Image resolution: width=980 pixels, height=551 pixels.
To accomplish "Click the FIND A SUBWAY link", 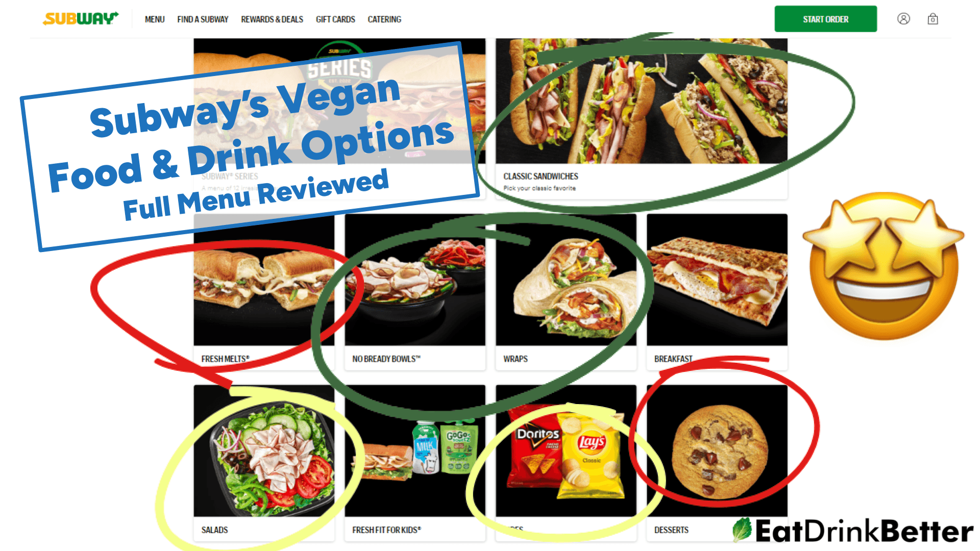I will tap(202, 19).
